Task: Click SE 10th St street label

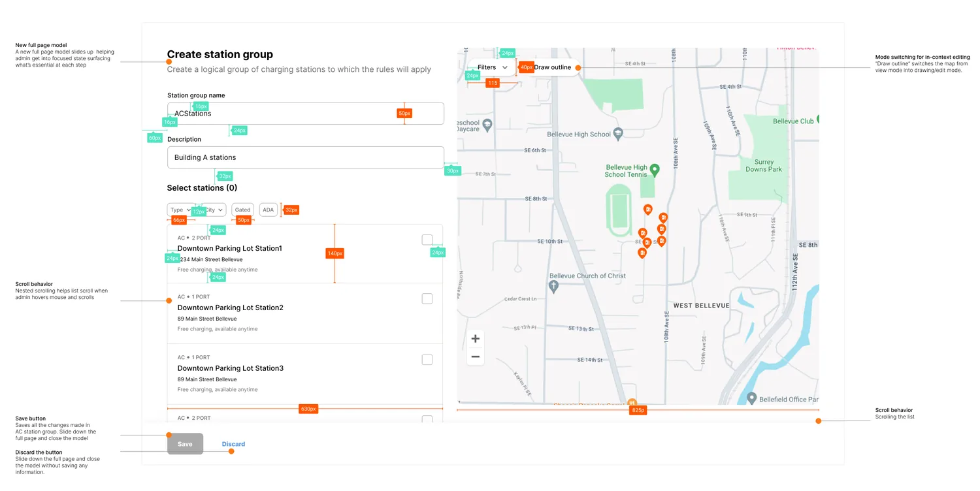Action: pos(549,242)
